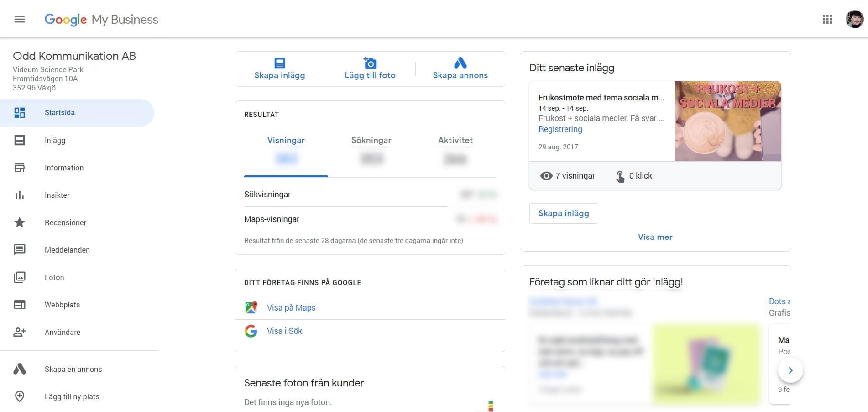
Task: Click the Google My Business logo
Action: [x=101, y=19]
